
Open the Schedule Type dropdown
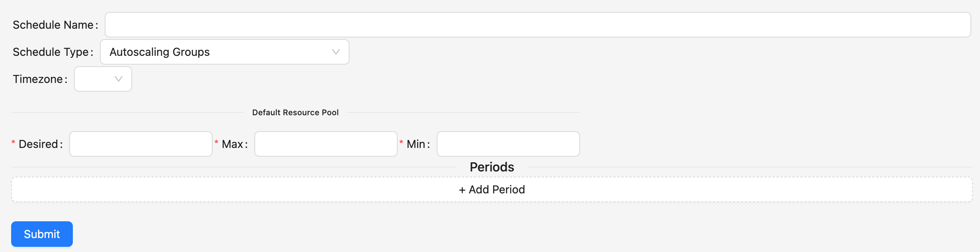(224, 52)
